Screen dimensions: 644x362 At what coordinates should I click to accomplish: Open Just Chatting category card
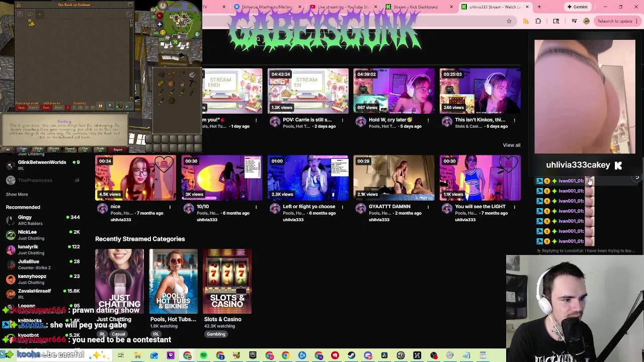point(119,282)
